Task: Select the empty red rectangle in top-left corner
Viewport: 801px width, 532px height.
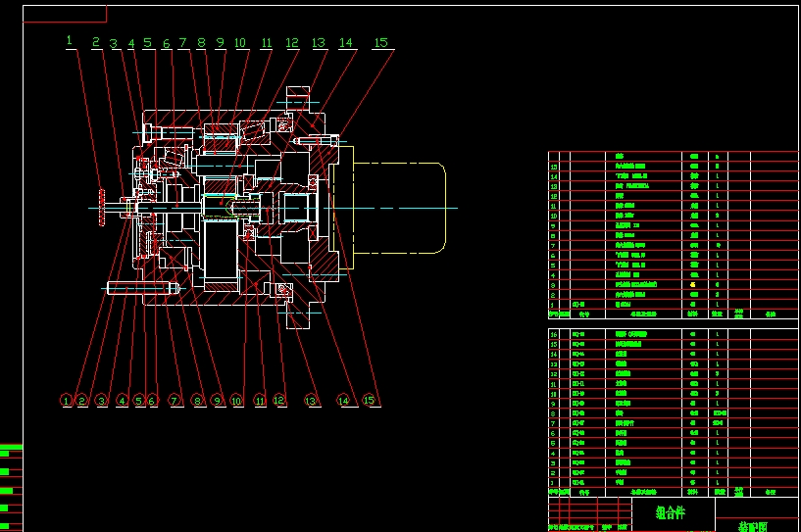Action: 65,13
